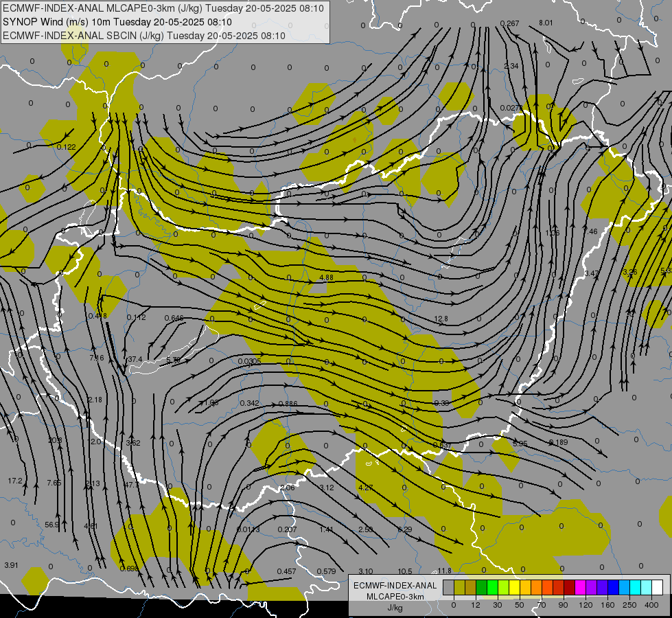672x618 pixels.
Task: Click the map value 4.61
Action: click(x=91, y=526)
